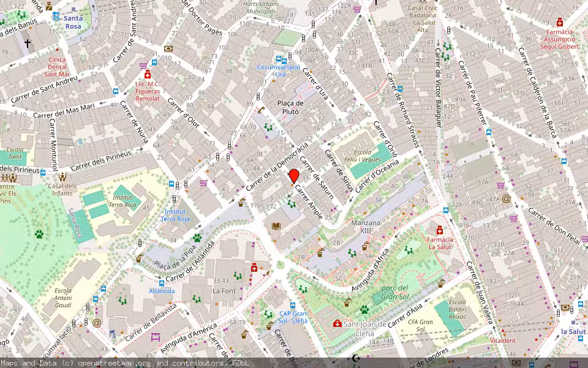Select the parc del Gran Sol label
Viewport: 588px width, 368px height.
tap(394, 293)
